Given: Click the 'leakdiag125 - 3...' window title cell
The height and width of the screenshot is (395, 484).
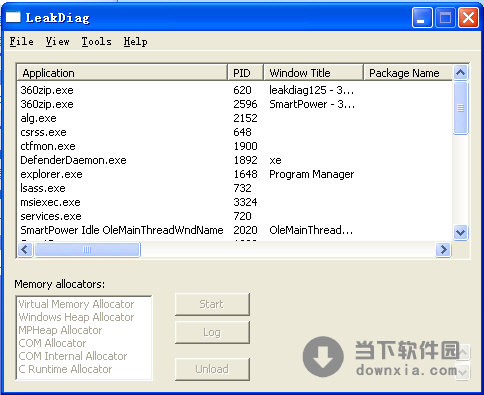Looking at the screenshot, I should point(312,90).
